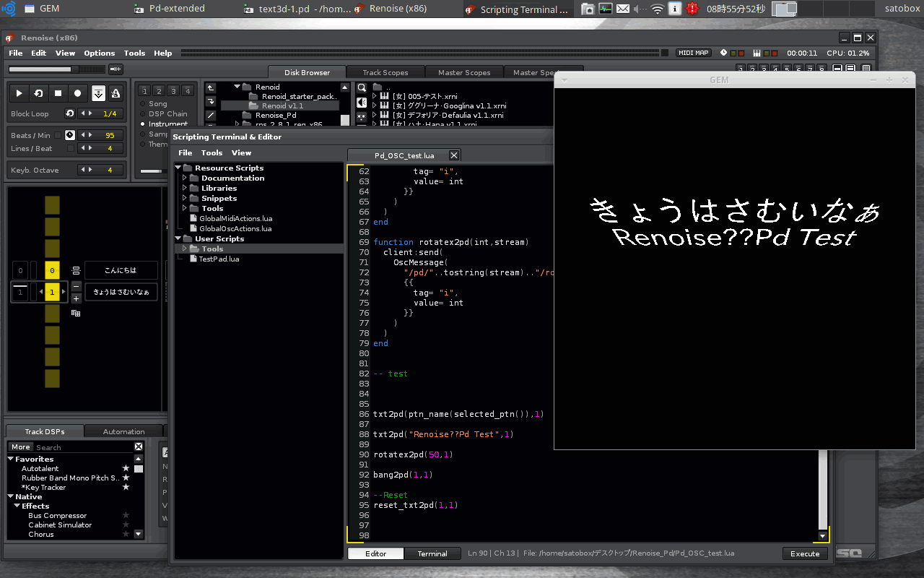Select the Renoise_Pd folder in the disk browser
924x578 pixels.
(276, 115)
